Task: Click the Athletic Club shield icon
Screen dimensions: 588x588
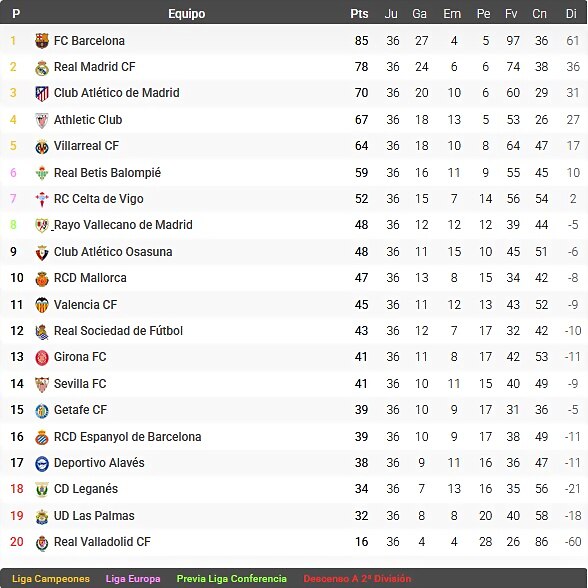Action: click(42, 121)
